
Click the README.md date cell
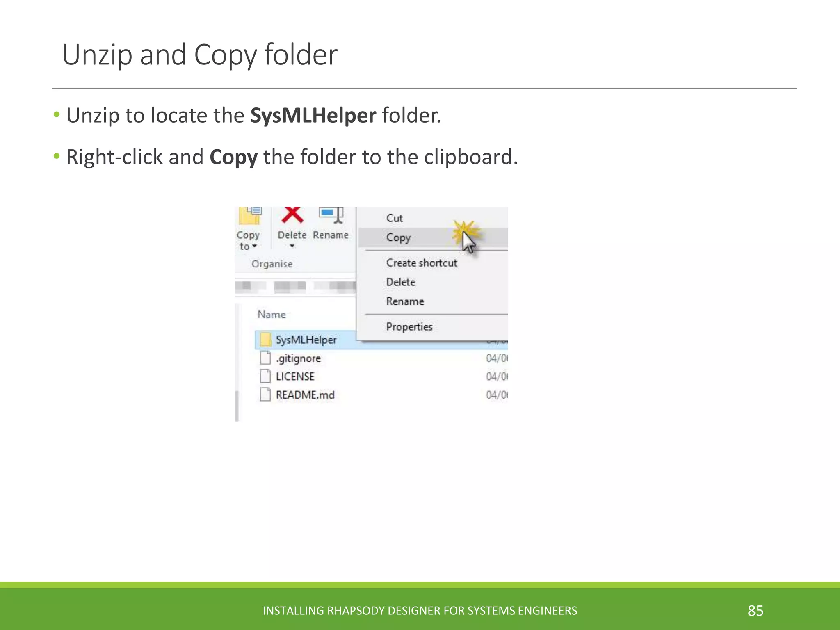(497, 395)
